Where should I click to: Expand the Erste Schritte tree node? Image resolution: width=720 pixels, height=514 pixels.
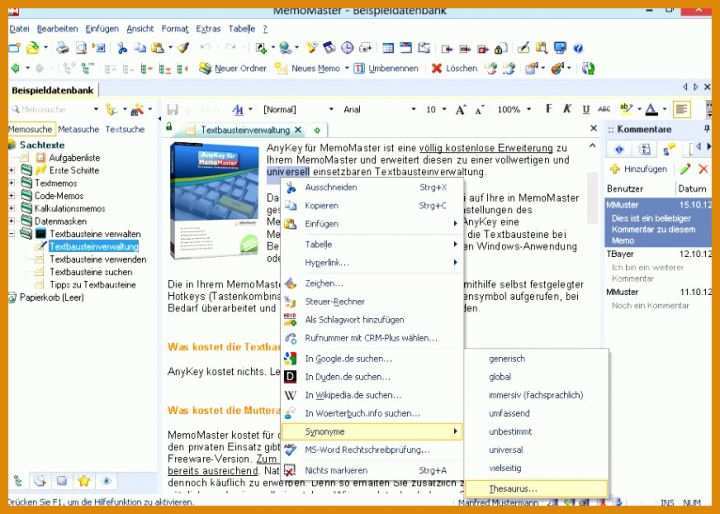point(11,170)
